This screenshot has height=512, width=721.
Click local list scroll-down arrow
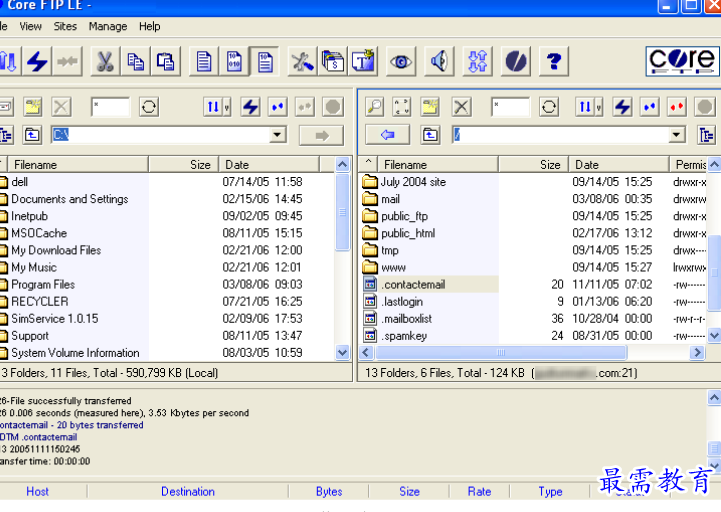pyautogui.click(x=342, y=352)
